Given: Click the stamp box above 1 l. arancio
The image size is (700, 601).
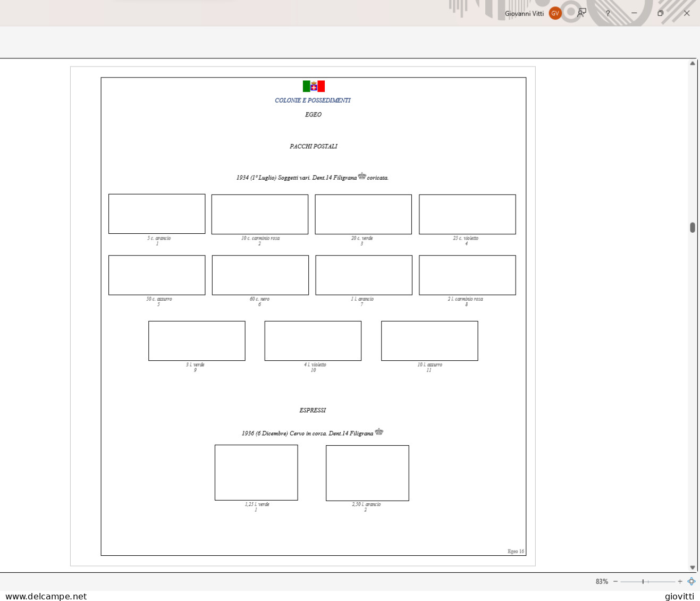Looking at the screenshot, I should (x=364, y=275).
